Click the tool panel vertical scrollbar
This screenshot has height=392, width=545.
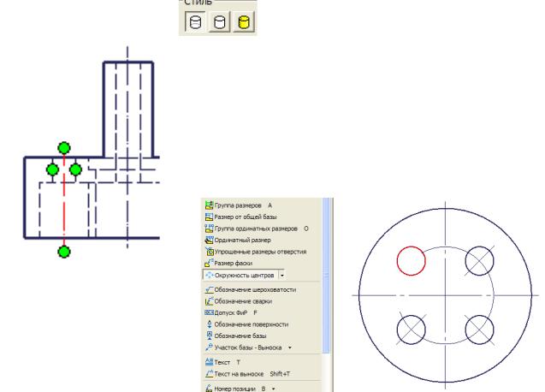pyautogui.click(x=326, y=275)
